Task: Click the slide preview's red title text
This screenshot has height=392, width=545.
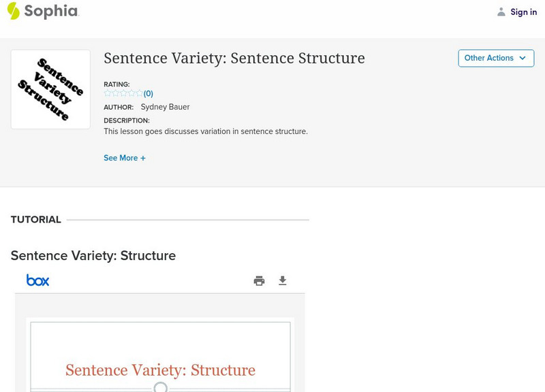Action: coord(160,370)
